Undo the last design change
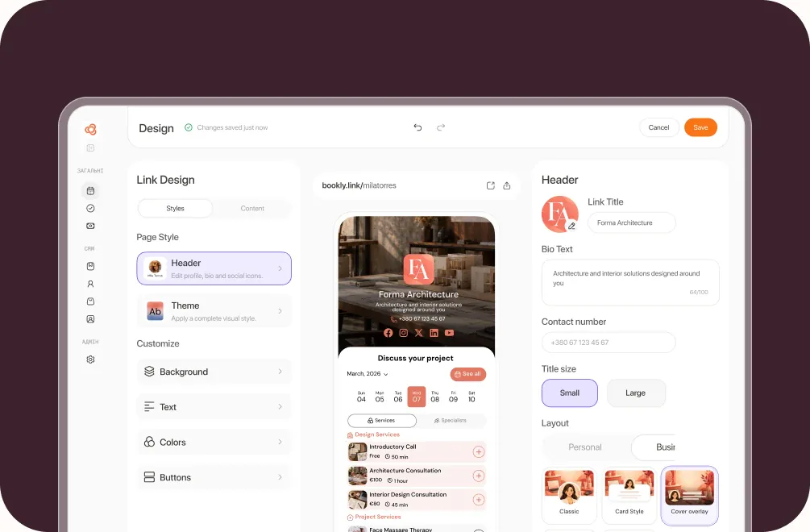 [418, 127]
